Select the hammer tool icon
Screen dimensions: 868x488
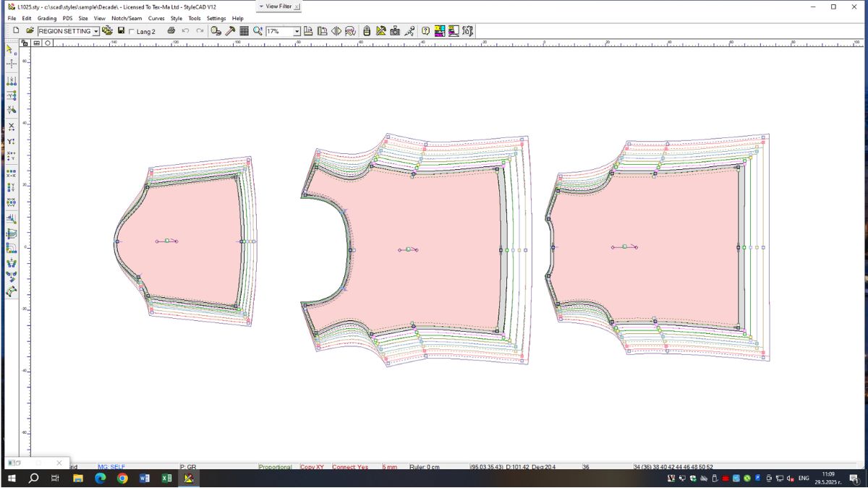pos(230,31)
